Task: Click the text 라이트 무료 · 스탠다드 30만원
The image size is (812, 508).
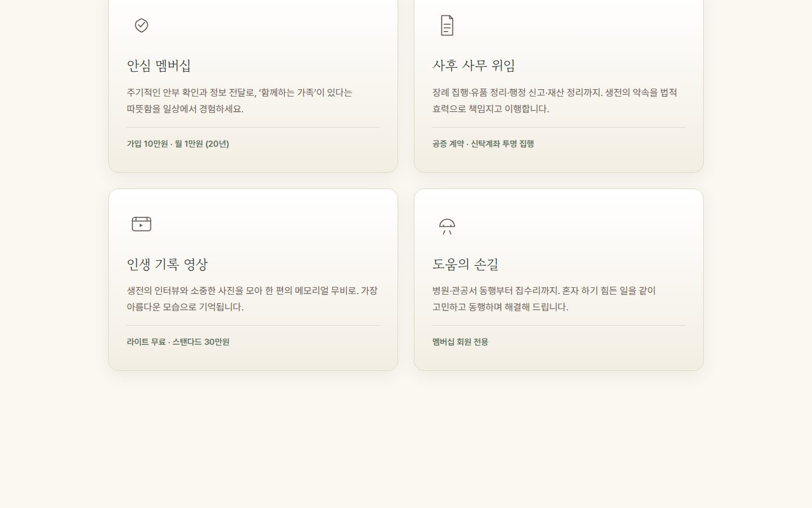Action: [178, 342]
